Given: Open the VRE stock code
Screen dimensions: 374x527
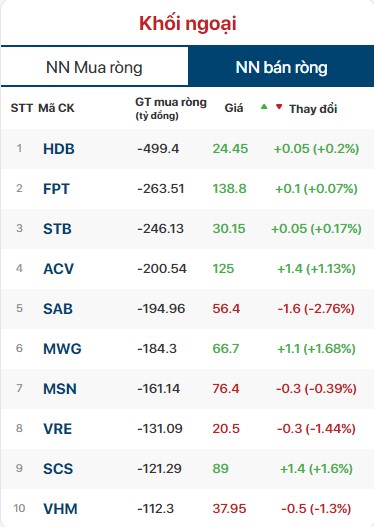Looking at the screenshot, I should tap(57, 429).
